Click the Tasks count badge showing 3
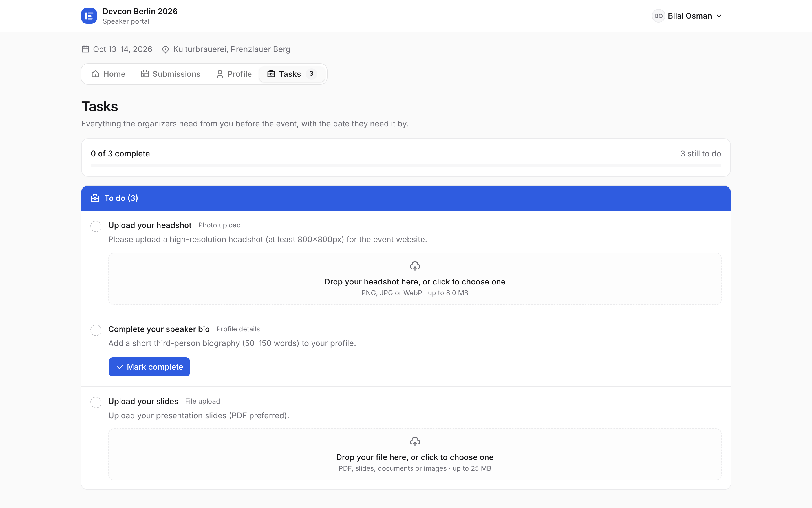The height and width of the screenshot is (508, 812). [311, 74]
